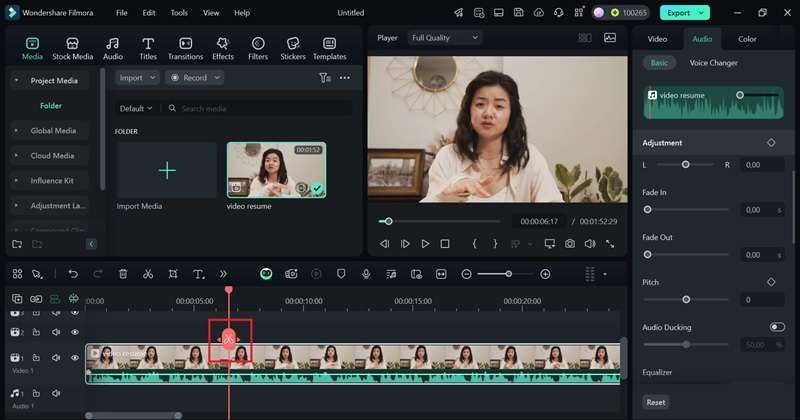This screenshot has width=800, height=420.
Task: Click the Reset button
Action: [x=656, y=402]
